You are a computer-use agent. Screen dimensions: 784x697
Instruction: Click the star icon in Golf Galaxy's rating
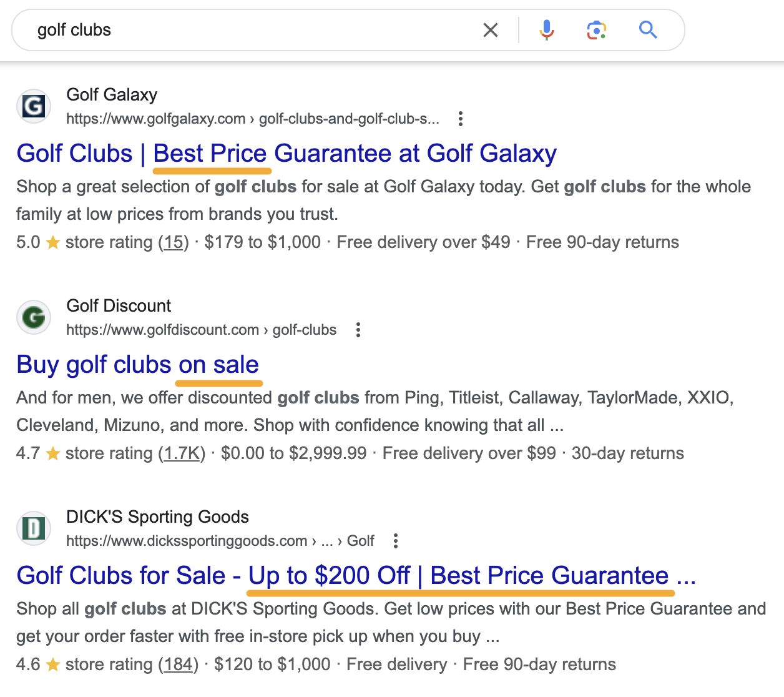(52, 241)
